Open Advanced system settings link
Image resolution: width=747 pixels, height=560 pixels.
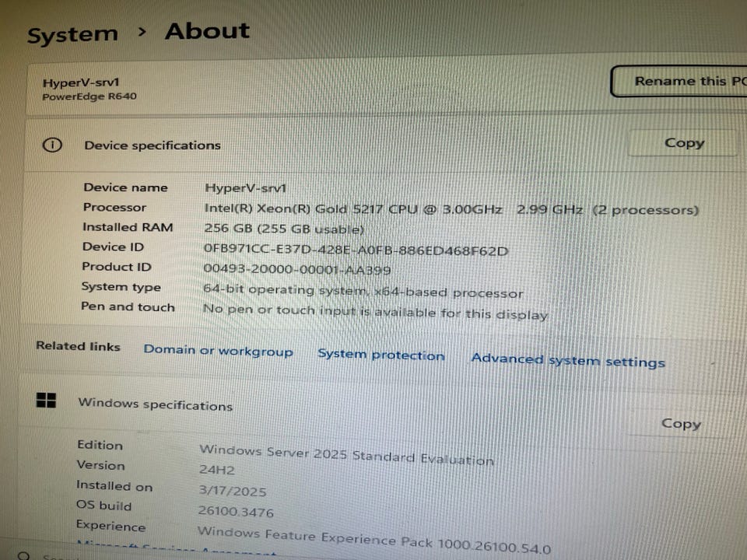568,360
